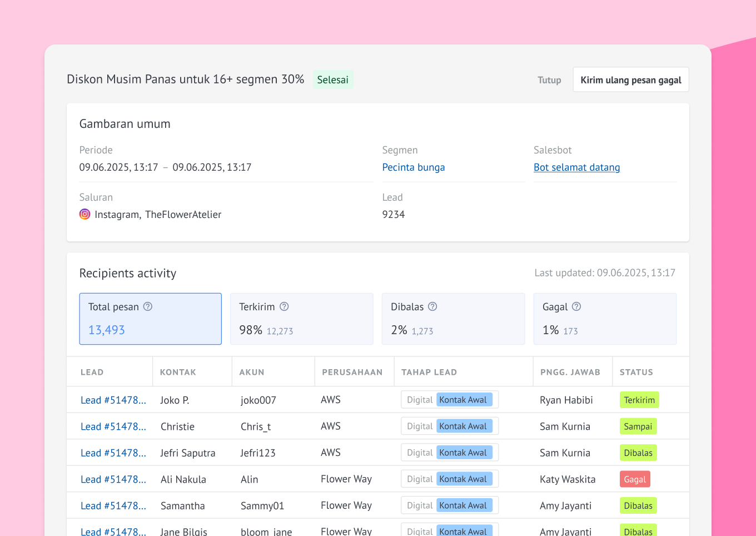The height and width of the screenshot is (536, 756).
Task: Select the Total pesan stat card
Action: (x=150, y=319)
